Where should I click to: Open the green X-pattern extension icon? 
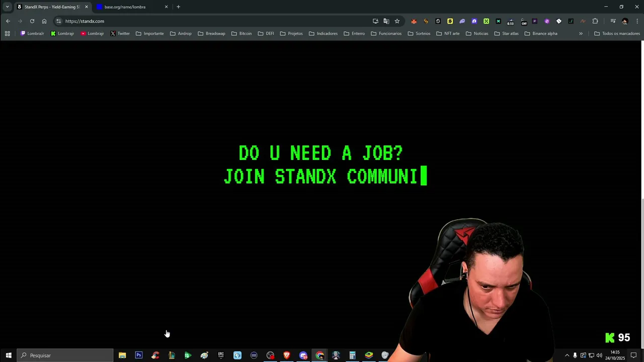(486, 21)
